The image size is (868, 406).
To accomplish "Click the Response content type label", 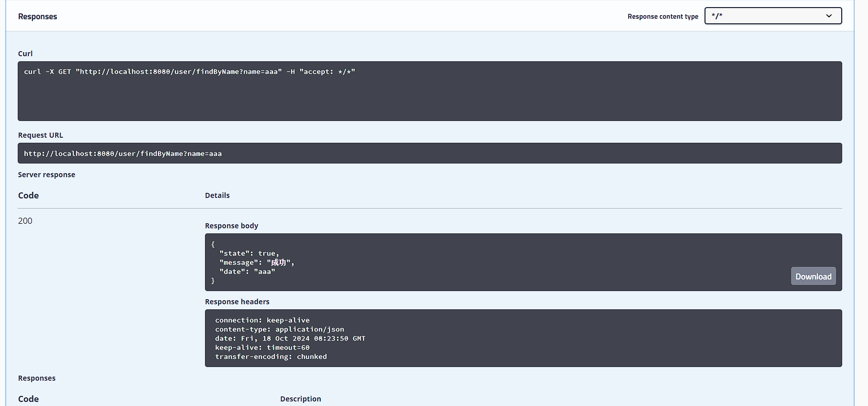I will pyautogui.click(x=663, y=17).
